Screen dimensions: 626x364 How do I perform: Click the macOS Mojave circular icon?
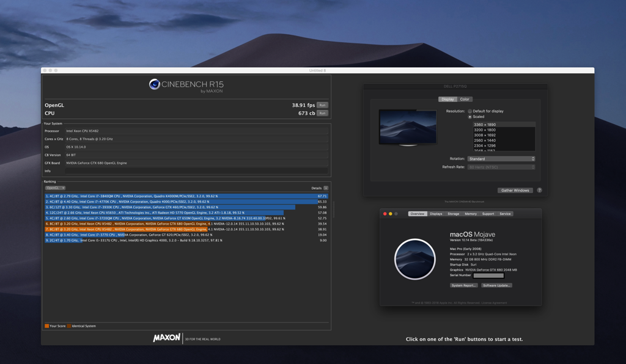(415, 259)
